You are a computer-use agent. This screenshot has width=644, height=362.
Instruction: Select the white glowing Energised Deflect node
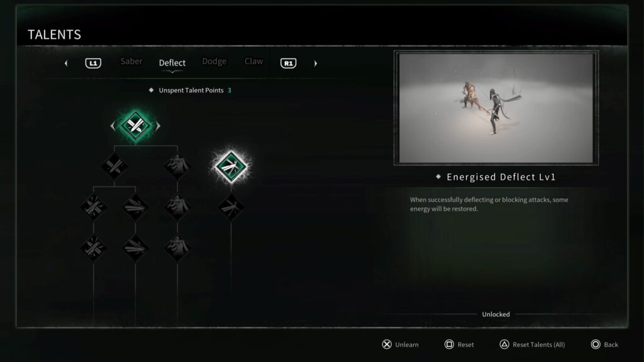coord(231,166)
